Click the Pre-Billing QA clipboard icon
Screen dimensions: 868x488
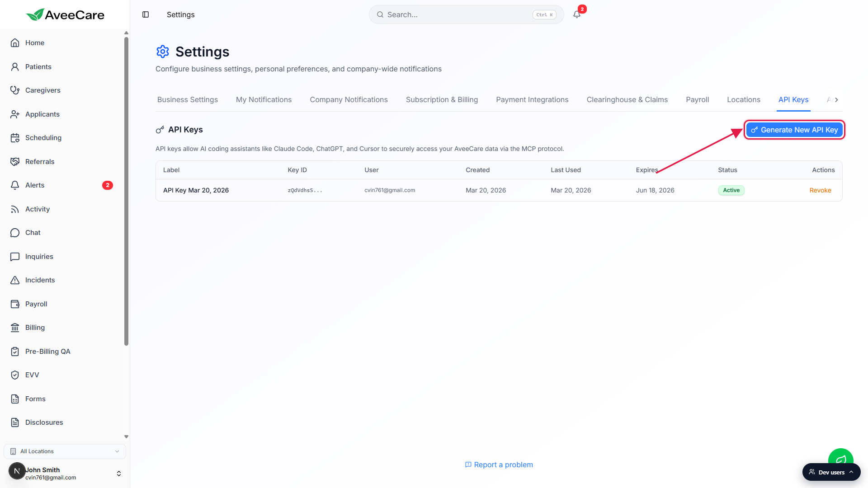point(15,352)
